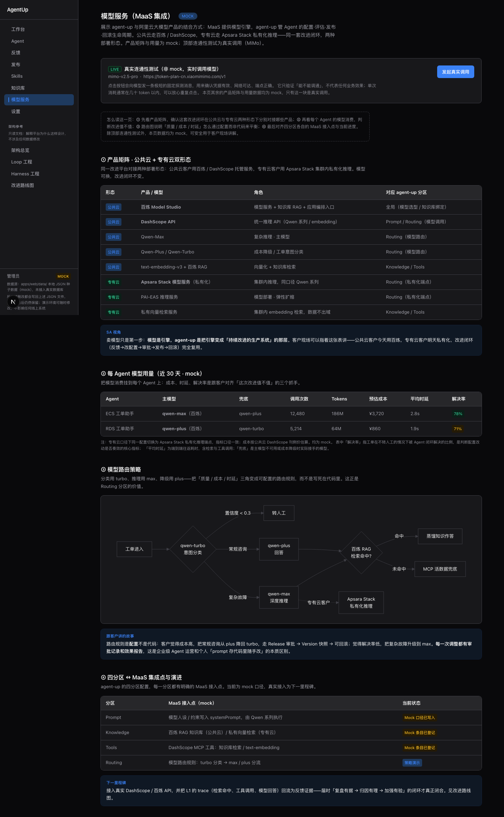Viewport: 504px width, 817px height.
Task: Open the Loop 工程 reference page
Action: pyautogui.click(x=39, y=162)
